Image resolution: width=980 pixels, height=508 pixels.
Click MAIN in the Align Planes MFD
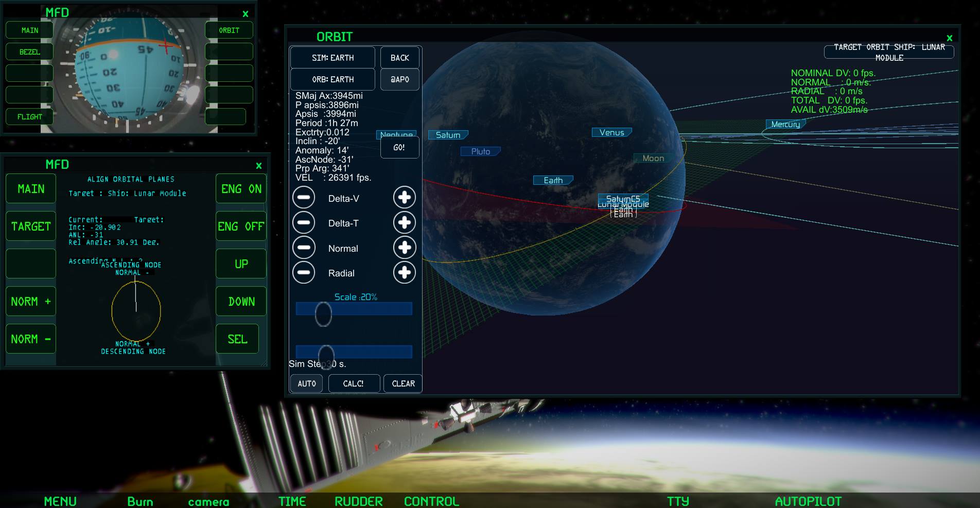tap(31, 189)
